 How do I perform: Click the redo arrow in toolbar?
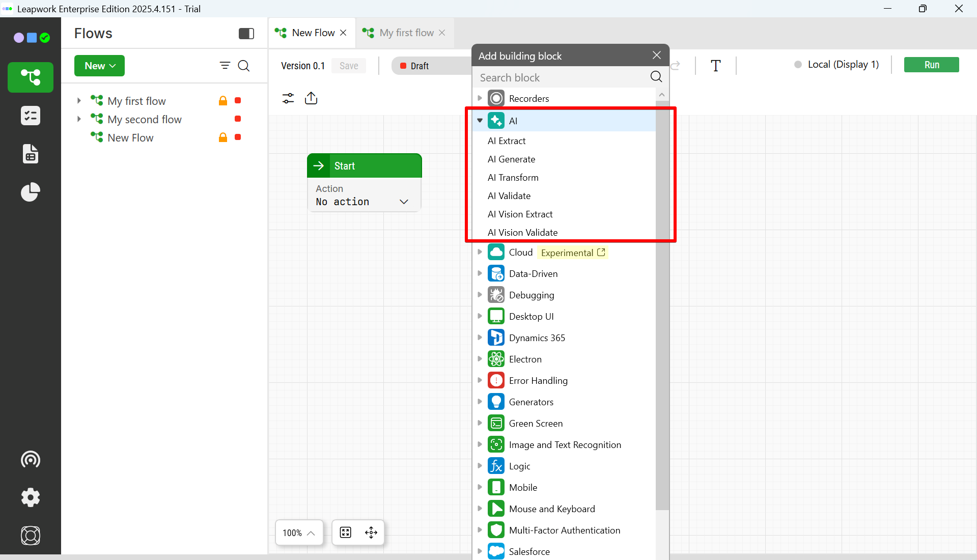675,66
